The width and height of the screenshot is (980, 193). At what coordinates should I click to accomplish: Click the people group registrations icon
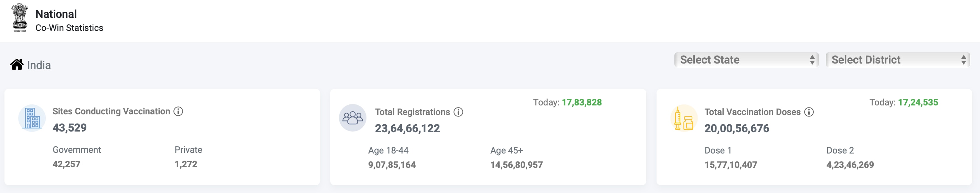(353, 118)
